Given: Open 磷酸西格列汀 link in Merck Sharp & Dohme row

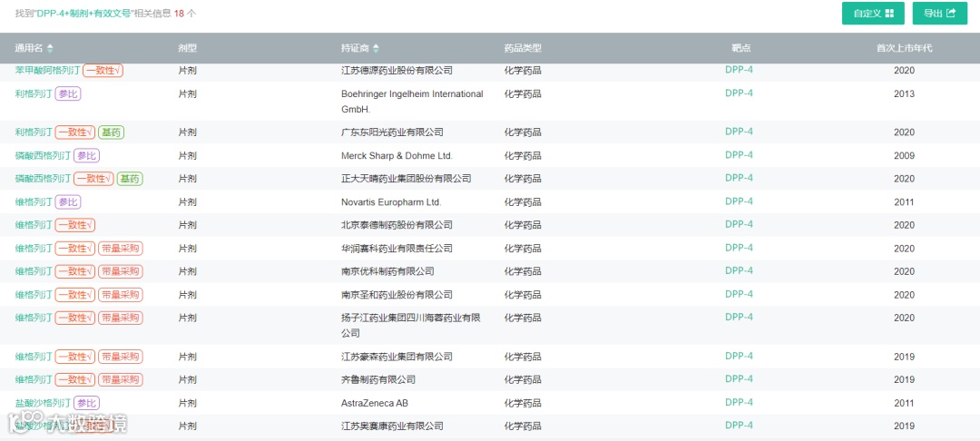Looking at the screenshot, I should point(44,155).
